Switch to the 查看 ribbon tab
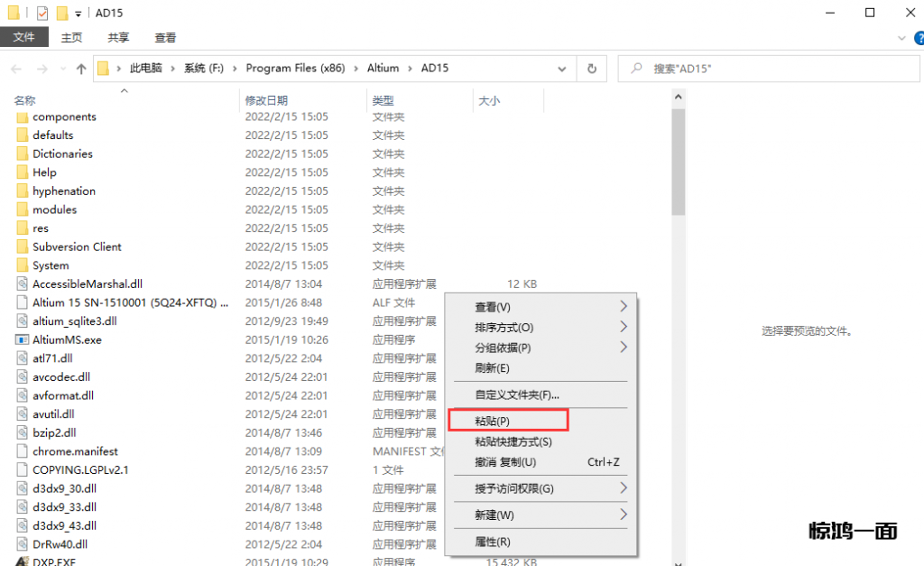The width and height of the screenshot is (924, 566). 165,37
